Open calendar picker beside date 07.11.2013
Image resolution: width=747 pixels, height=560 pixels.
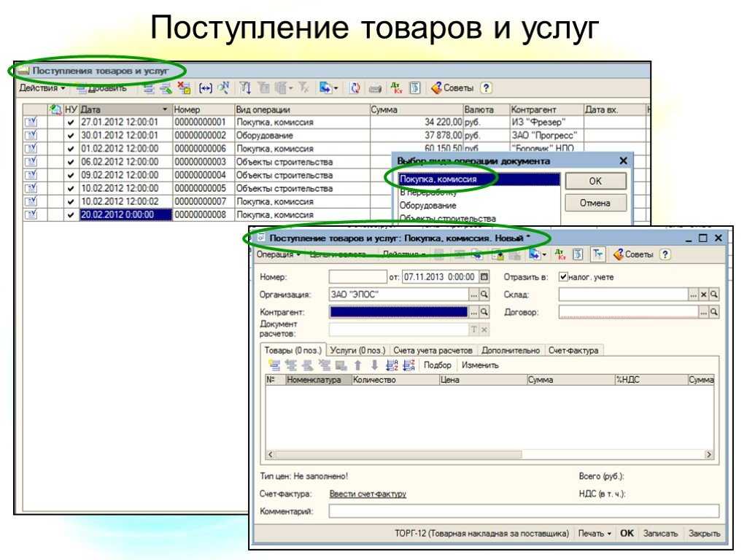[484, 276]
